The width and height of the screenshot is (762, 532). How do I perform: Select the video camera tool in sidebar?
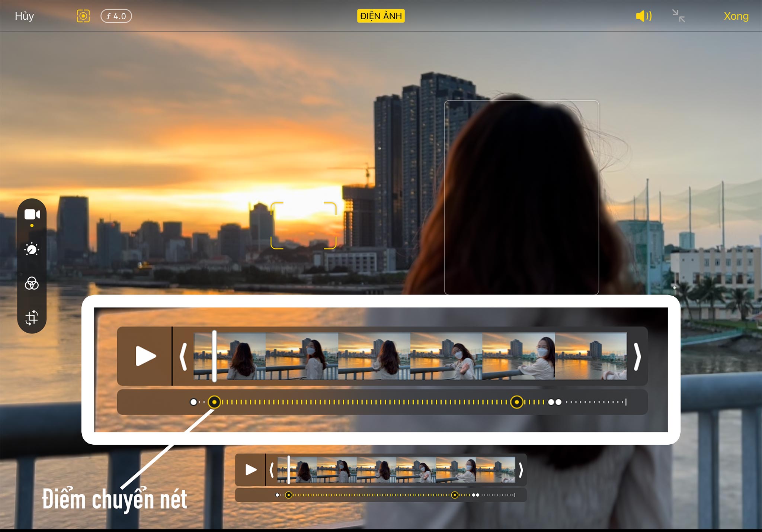click(x=32, y=215)
